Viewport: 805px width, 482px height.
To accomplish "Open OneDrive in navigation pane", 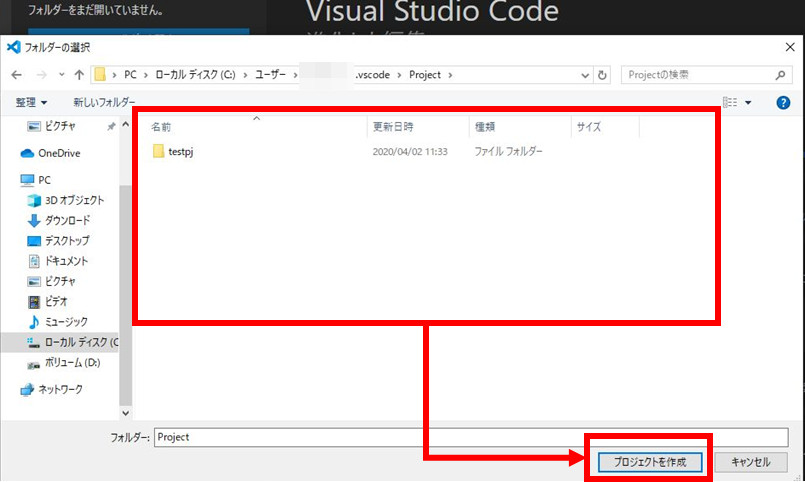I will [x=58, y=153].
